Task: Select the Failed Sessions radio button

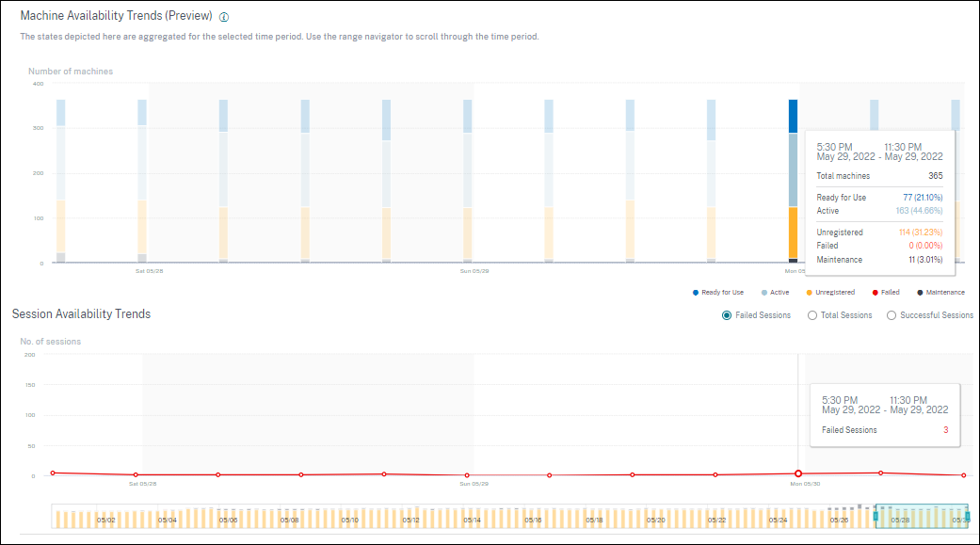Action: (727, 315)
